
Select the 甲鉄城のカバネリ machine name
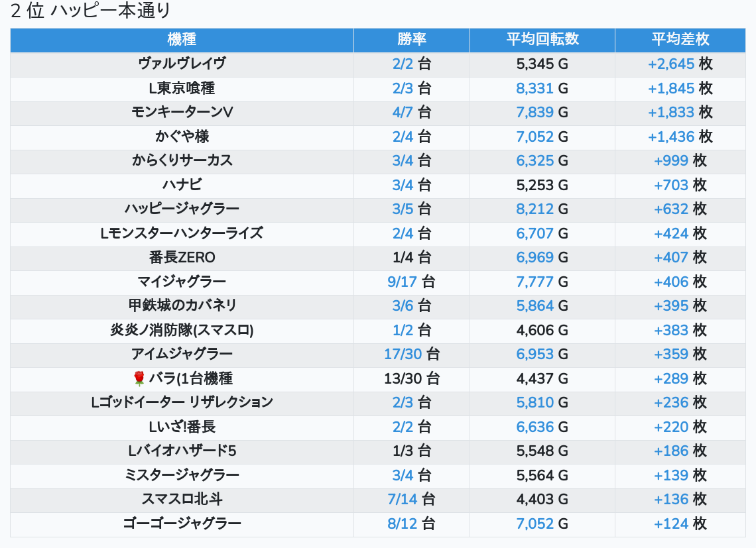click(182, 305)
